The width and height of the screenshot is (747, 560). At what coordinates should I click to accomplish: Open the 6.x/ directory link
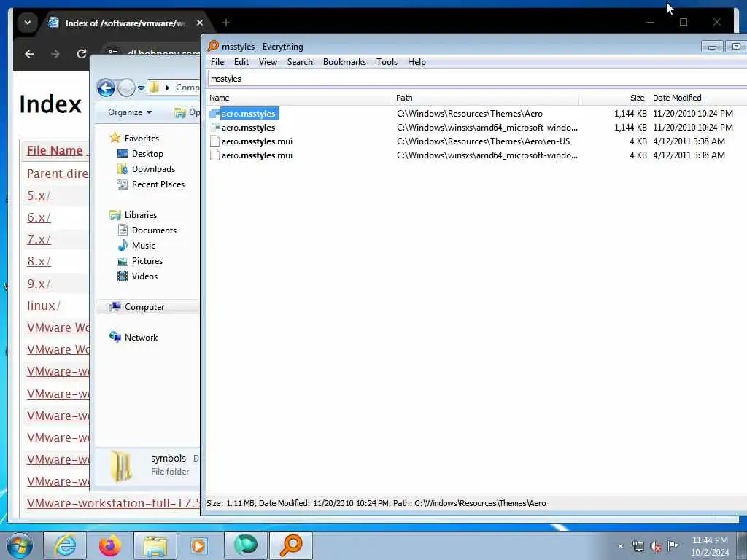point(39,217)
